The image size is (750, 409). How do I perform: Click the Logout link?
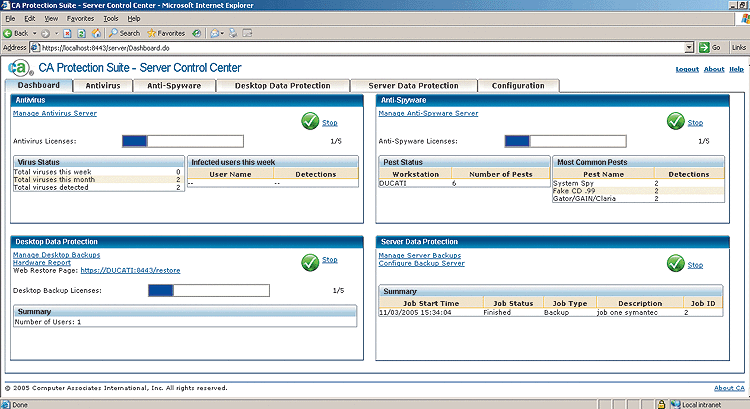[x=687, y=69]
